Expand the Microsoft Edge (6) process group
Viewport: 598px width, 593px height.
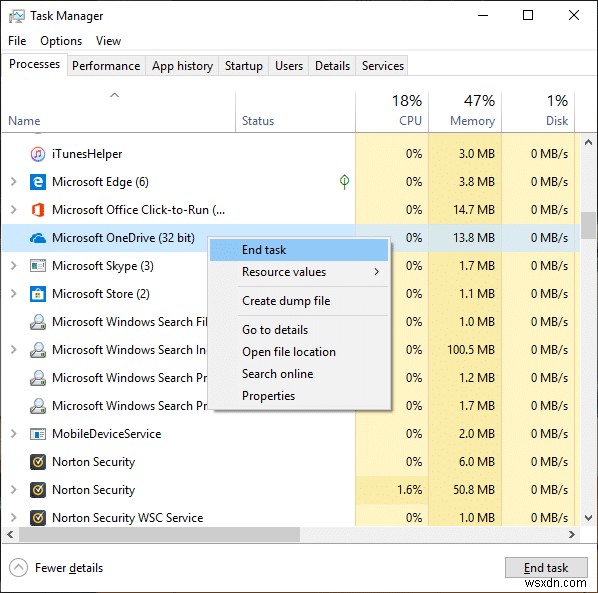click(13, 182)
